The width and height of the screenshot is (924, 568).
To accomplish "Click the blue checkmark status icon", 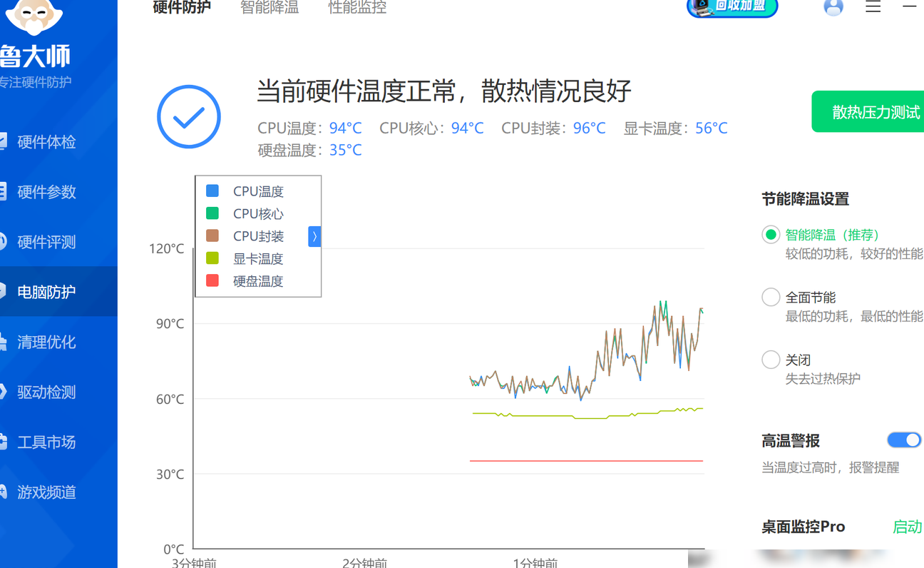I will [189, 117].
